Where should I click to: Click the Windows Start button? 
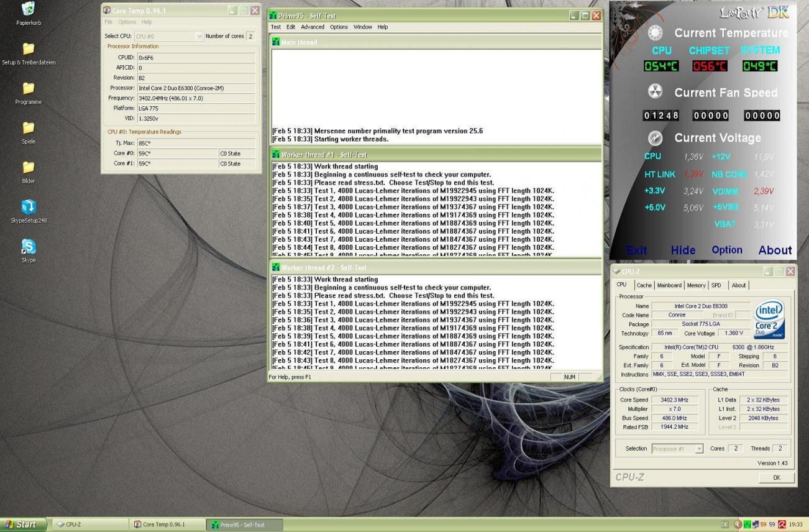(22, 525)
